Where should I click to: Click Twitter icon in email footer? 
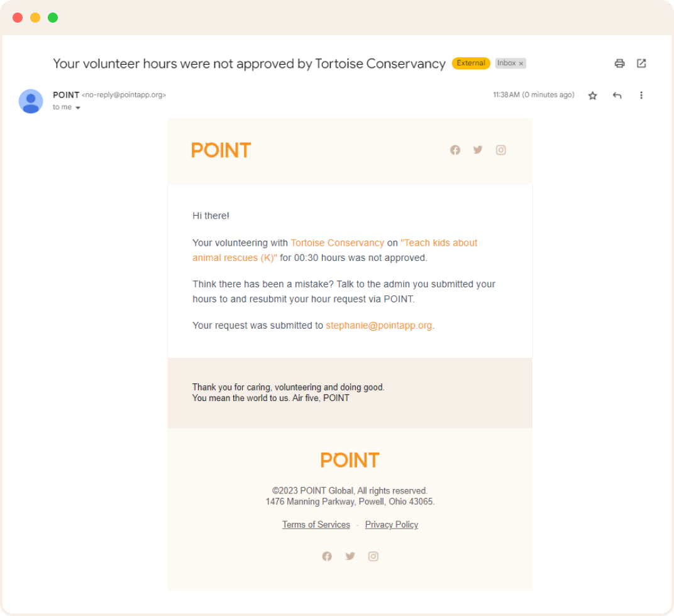(x=350, y=556)
